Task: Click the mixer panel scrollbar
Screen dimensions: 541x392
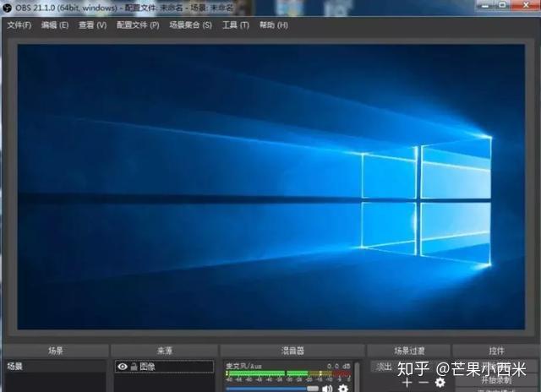Action: [x=357, y=377]
